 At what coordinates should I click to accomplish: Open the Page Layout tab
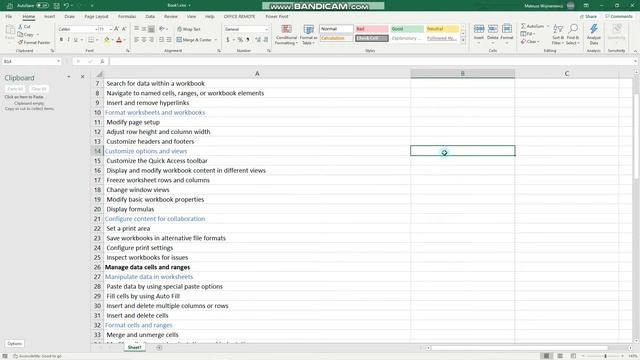pyautogui.click(x=96, y=16)
